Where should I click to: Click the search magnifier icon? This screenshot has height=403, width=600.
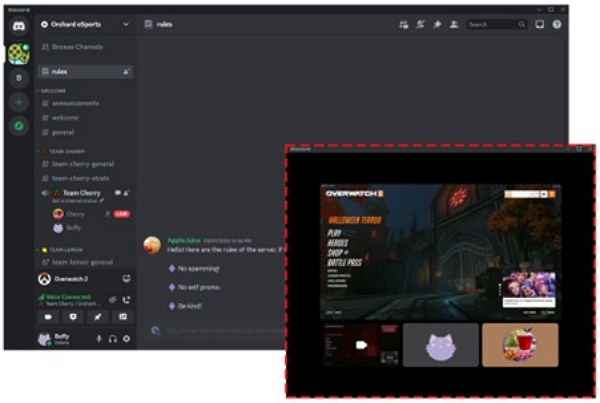point(522,24)
